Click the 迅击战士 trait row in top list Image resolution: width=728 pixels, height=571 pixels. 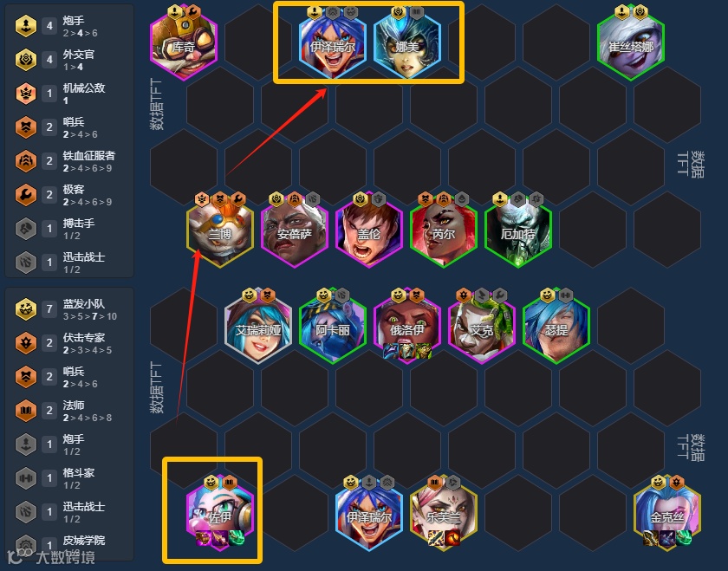pyautogui.click(x=69, y=263)
